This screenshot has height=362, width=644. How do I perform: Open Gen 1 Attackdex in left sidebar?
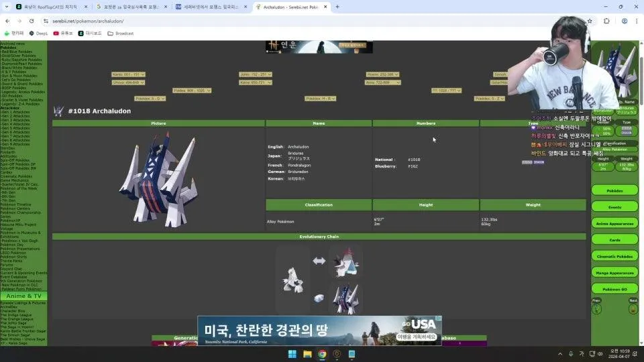(x=15, y=112)
